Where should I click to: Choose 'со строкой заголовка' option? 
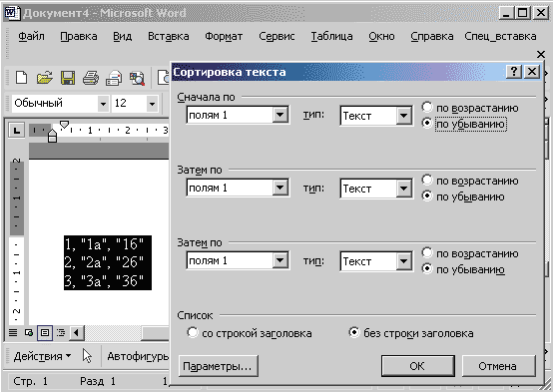pos(193,332)
